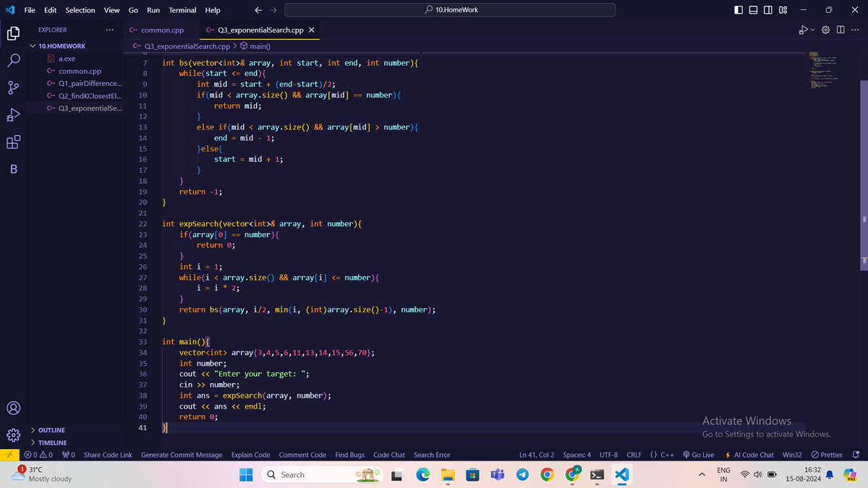Toggle the bottom panel visibility
The image size is (868, 488).
753,10
